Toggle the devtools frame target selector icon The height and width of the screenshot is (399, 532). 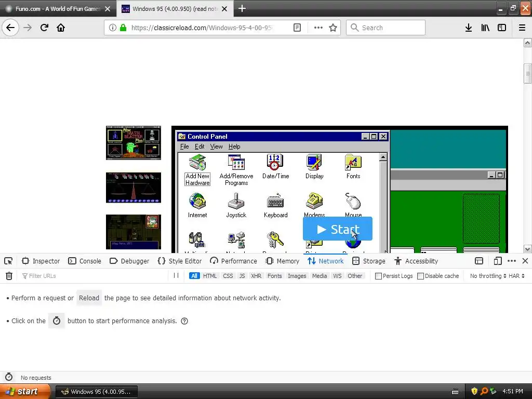click(x=478, y=261)
